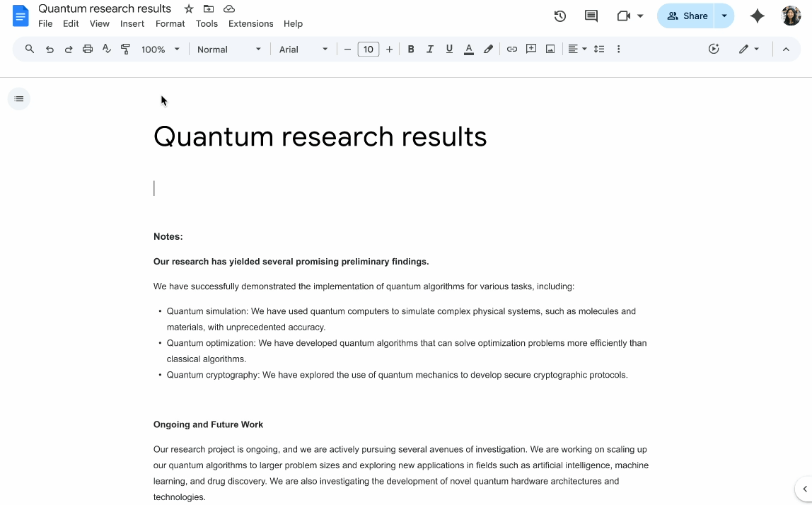The height and width of the screenshot is (505, 812).
Task: Open the Gemini assistant sparkle icon
Action: pyautogui.click(x=757, y=15)
